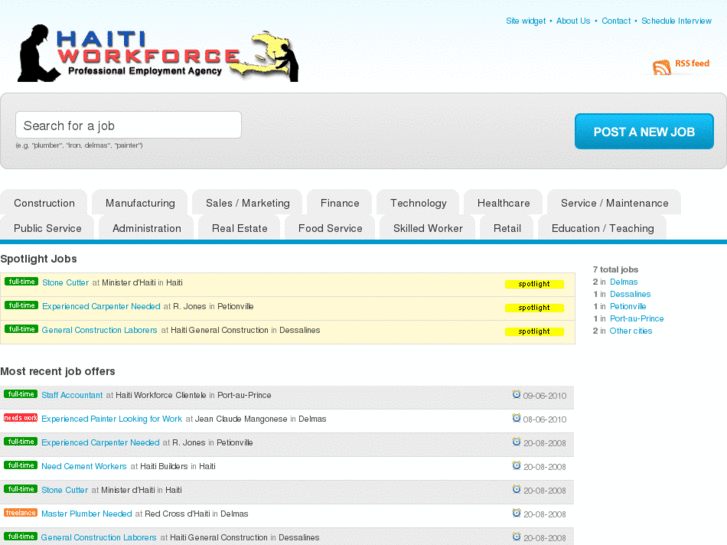Open the Administration category tab
This screenshot has height=545, width=727.
(x=147, y=228)
